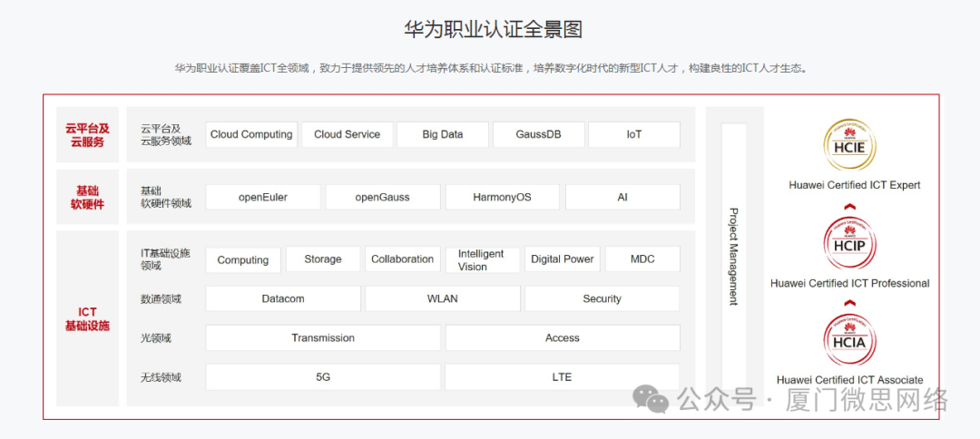980x439 pixels.
Task: Open the Datacom certification
Action: pos(283,298)
